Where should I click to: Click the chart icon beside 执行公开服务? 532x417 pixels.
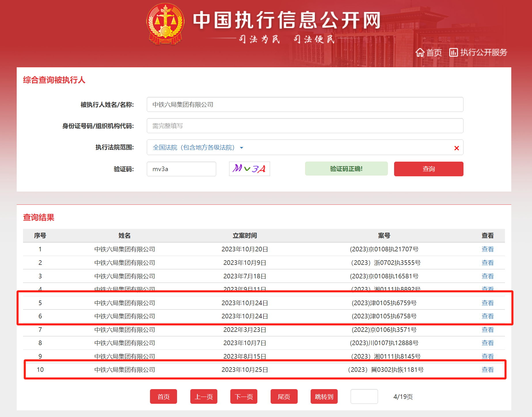[453, 52]
